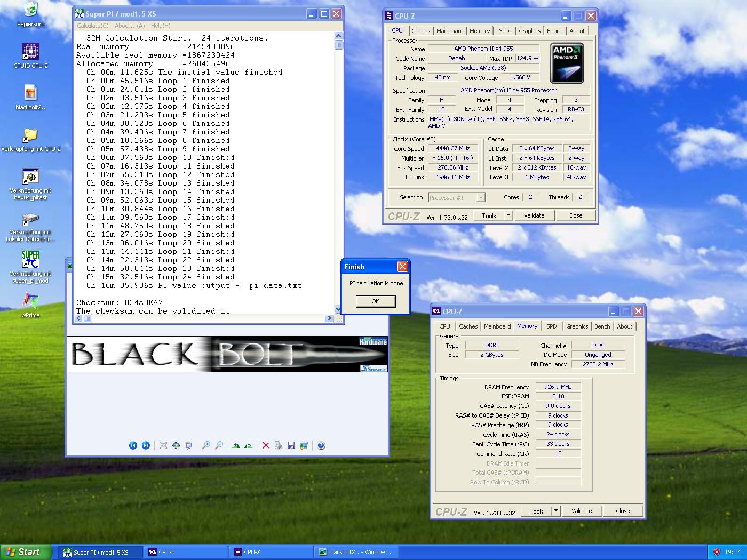Activate Super PI taskbar button

point(100,552)
